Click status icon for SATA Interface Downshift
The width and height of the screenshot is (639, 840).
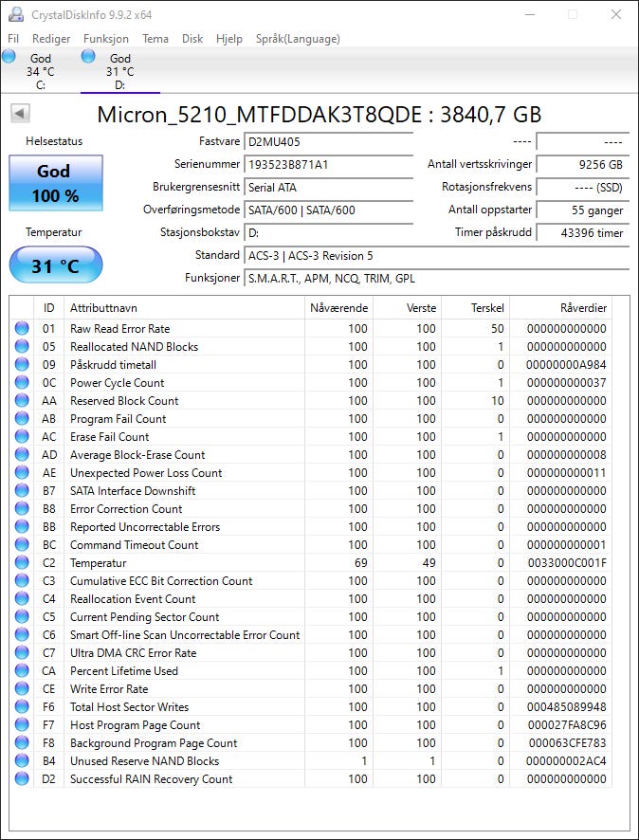(22, 491)
